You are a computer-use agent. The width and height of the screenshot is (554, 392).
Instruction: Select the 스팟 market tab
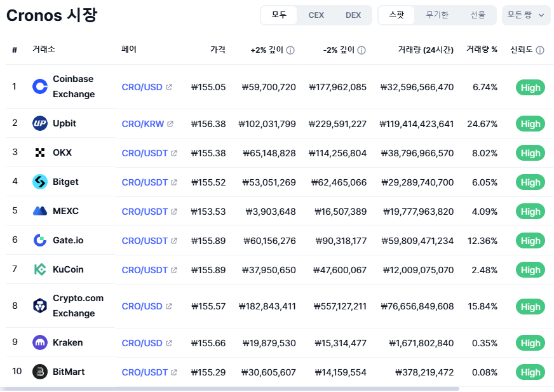pos(396,15)
